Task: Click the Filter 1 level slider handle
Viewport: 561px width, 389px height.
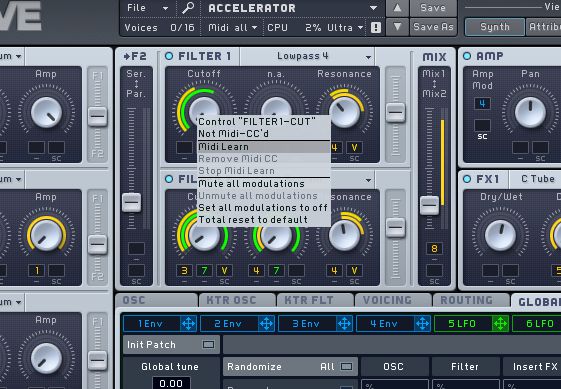Action: (x=395, y=113)
